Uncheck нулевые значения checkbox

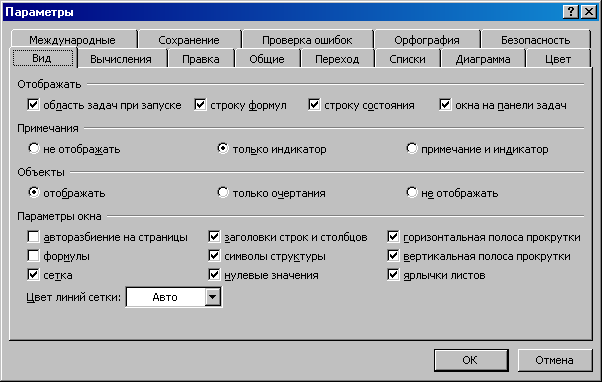click(x=214, y=275)
